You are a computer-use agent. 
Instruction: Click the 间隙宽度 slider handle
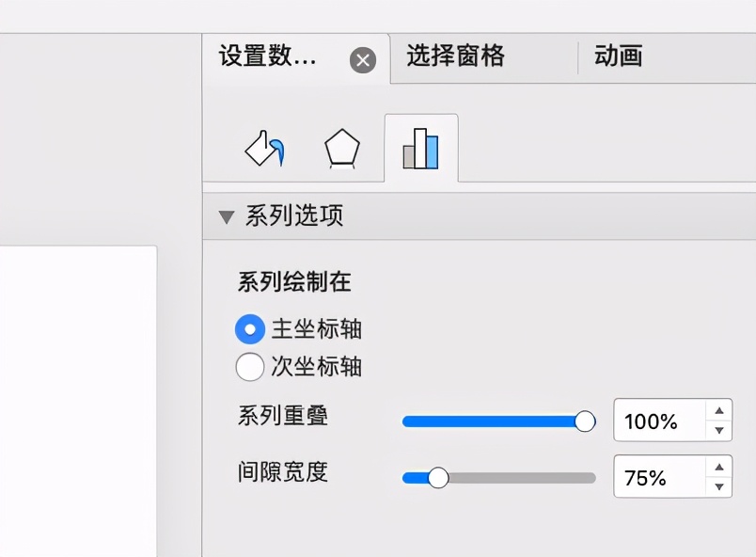(x=438, y=477)
